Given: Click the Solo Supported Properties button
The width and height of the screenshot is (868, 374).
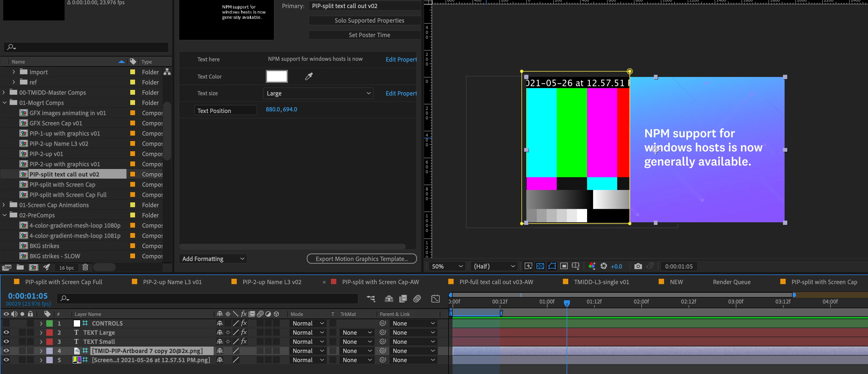Looking at the screenshot, I should click(369, 20).
